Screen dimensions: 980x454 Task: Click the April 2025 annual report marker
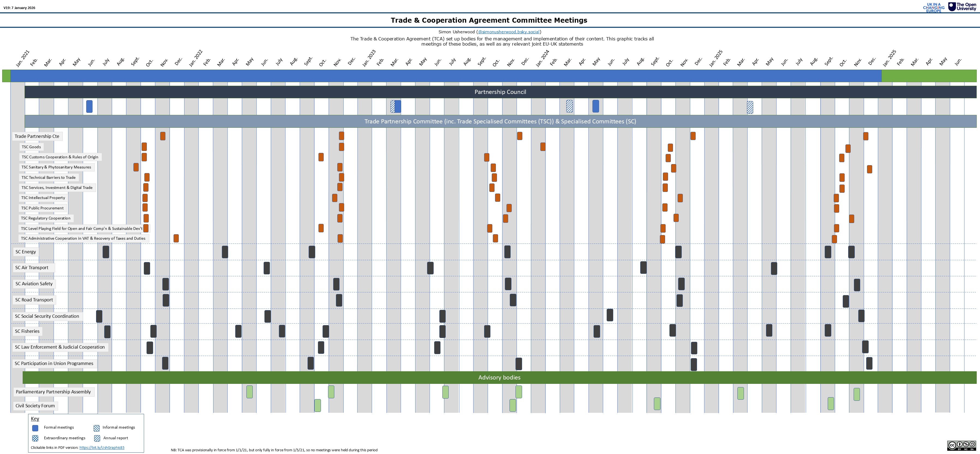click(x=750, y=107)
